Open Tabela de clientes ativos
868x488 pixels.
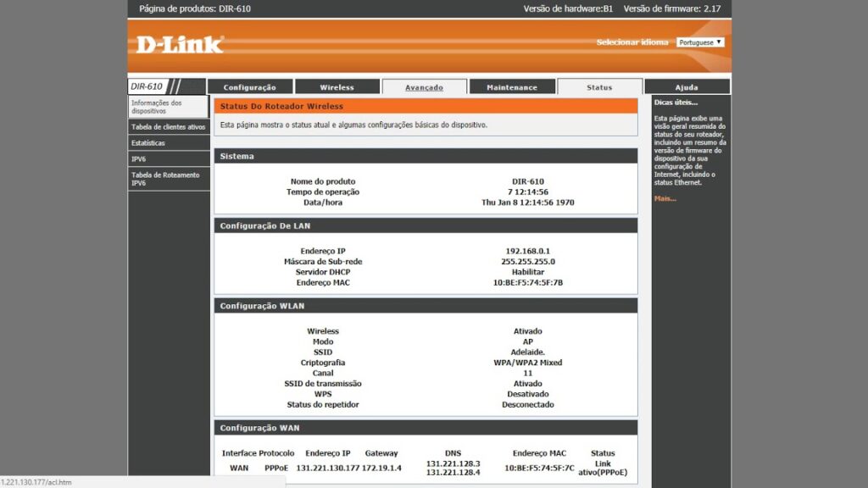pyautogui.click(x=169, y=127)
